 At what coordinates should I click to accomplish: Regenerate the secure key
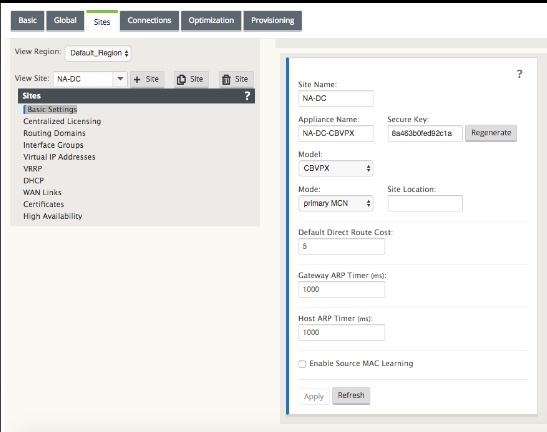(x=491, y=133)
